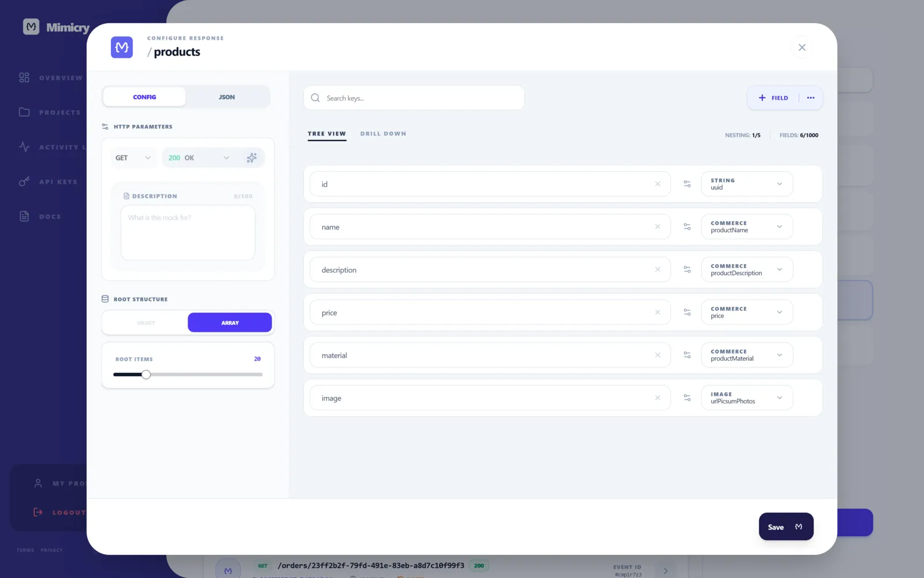The height and width of the screenshot is (578, 924).
Task: Clear the id key name
Action: click(658, 184)
